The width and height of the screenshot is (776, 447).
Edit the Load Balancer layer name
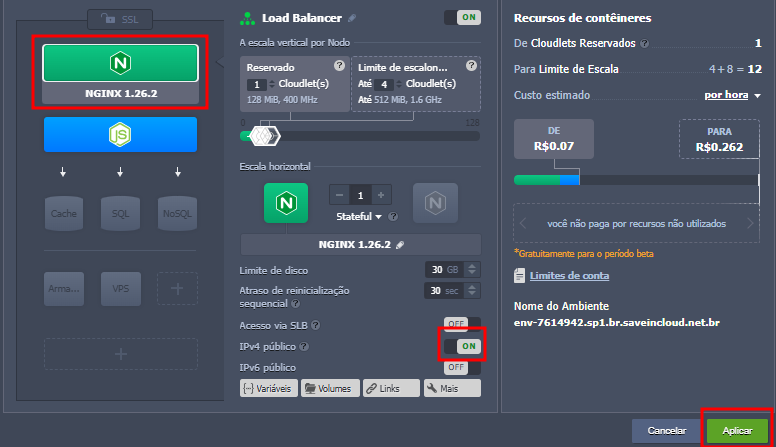[352, 18]
